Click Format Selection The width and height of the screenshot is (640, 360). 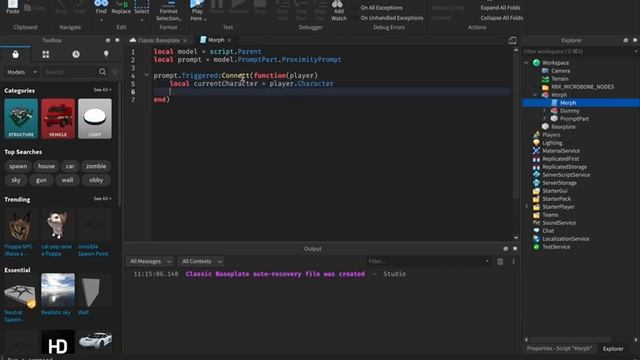(x=168, y=11)
